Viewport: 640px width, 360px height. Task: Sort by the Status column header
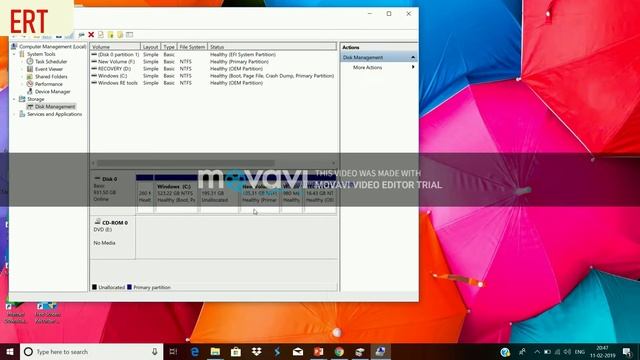(x=272, y=47)
